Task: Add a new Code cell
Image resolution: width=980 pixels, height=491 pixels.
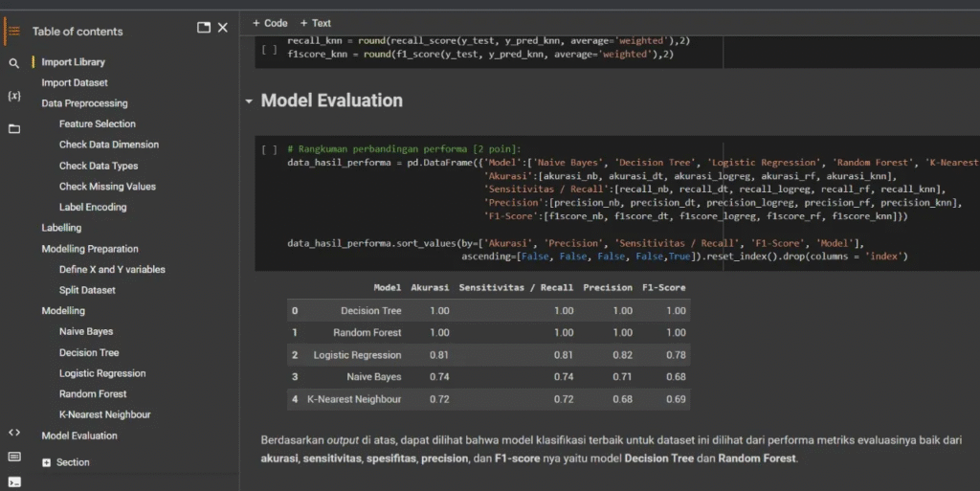Action: [x=270, y=23]
